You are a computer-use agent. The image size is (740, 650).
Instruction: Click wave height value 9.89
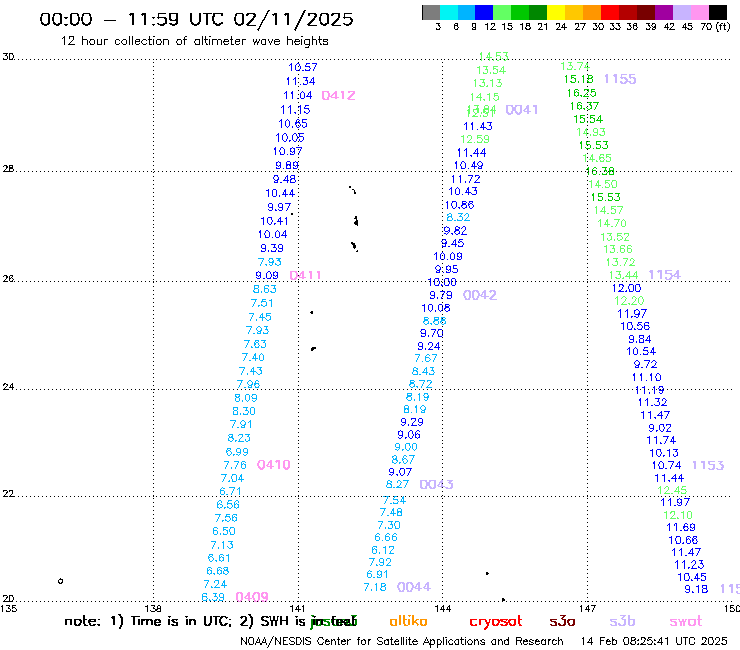[287, 166]
